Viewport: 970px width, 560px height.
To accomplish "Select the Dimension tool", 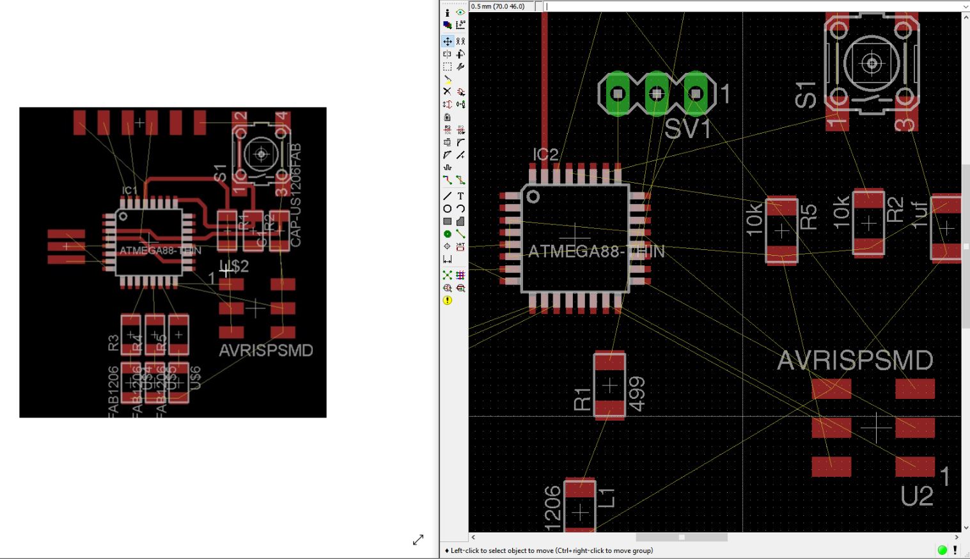I will 447,259.
